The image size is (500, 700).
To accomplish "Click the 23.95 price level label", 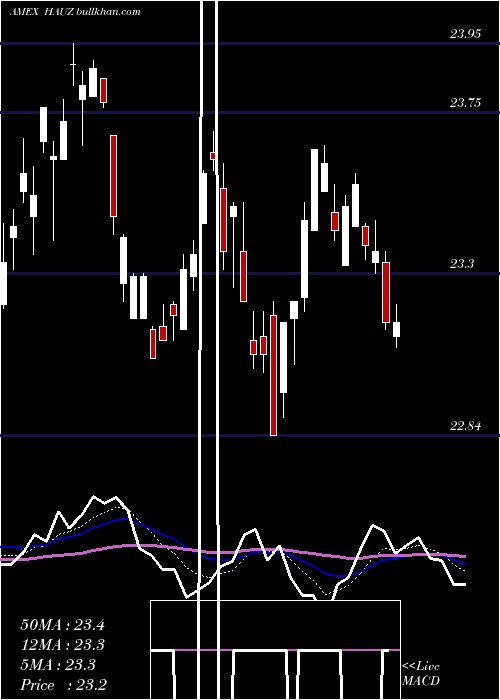I will pyautogui.click(x=465, y=34).
